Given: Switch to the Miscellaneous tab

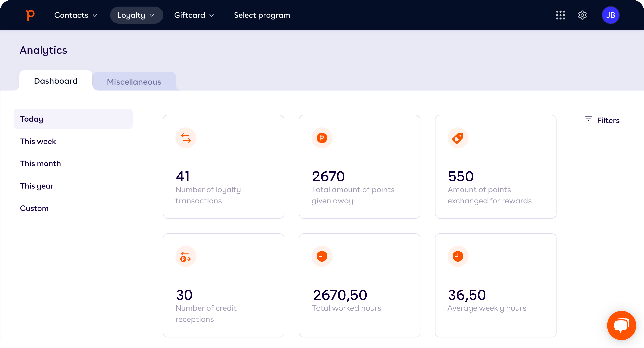Looking at the screenshot, I should 134,81.
